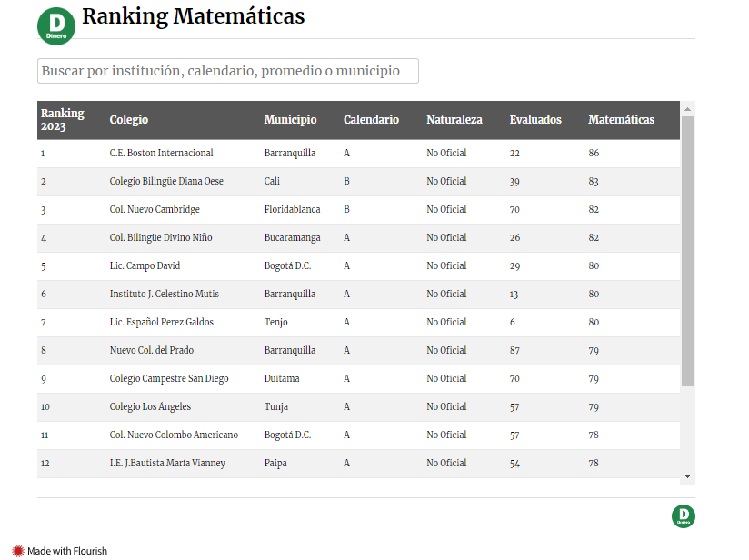Sort by Evaluados column header
The width and height of the screenshot is (749, 560).
535,120
